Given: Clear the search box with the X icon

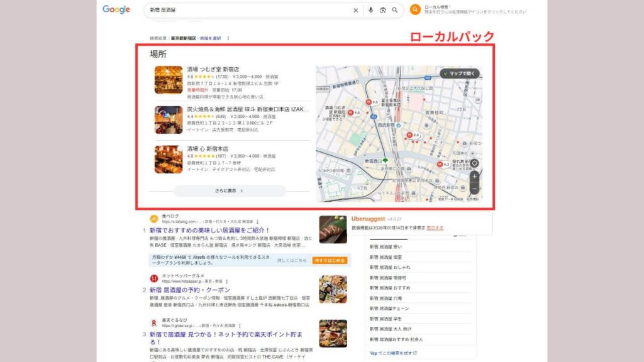Looking at the screenshot, I should coord(356,10).
